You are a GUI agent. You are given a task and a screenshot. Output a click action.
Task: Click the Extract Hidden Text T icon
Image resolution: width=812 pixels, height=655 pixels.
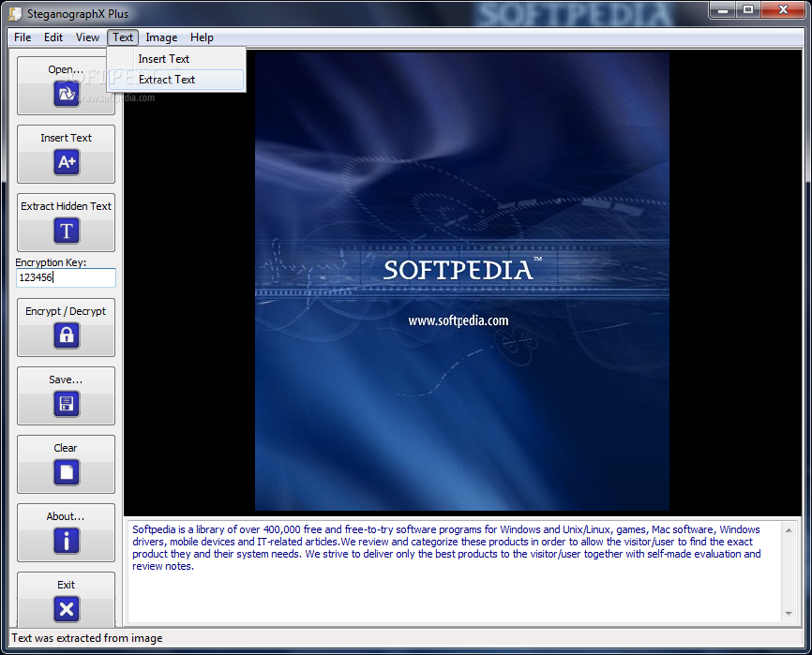(67, 231)
